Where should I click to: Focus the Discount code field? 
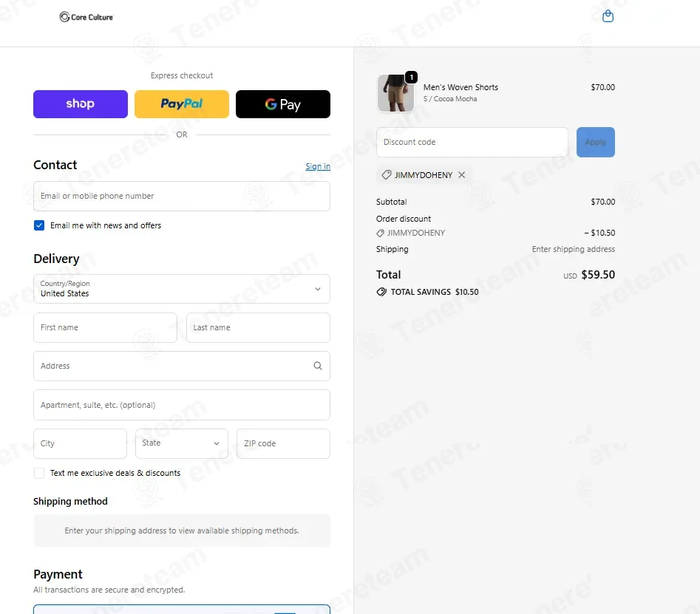472,142
